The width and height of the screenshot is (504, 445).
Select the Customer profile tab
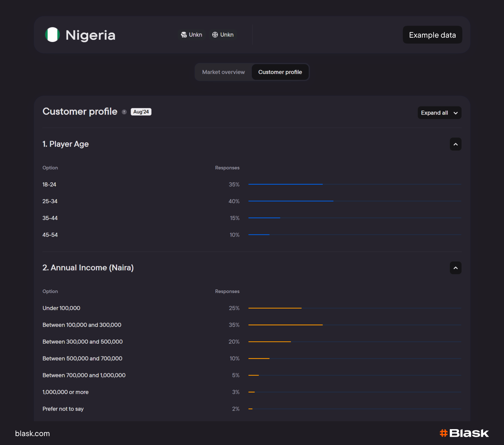[280, 72]
